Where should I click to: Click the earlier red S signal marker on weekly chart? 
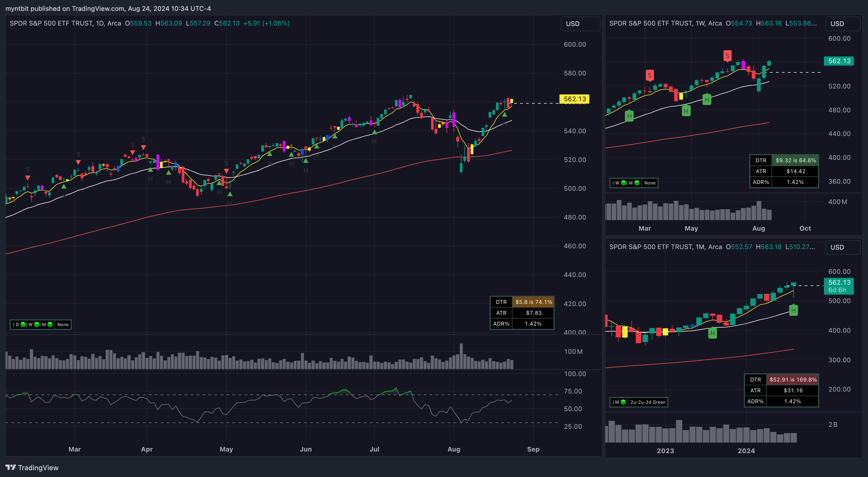(650, 75)
